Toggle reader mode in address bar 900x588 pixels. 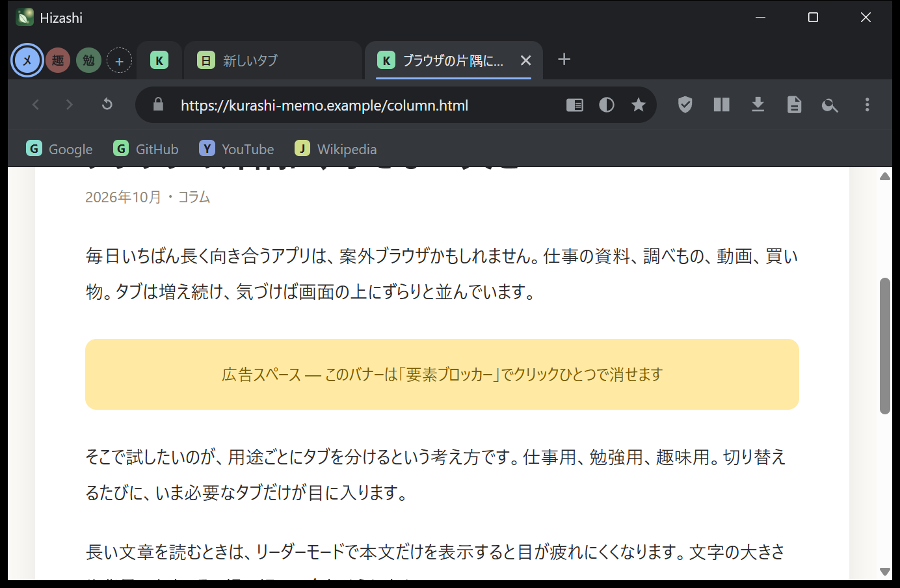pyautogui.click(x=575, y=105)
